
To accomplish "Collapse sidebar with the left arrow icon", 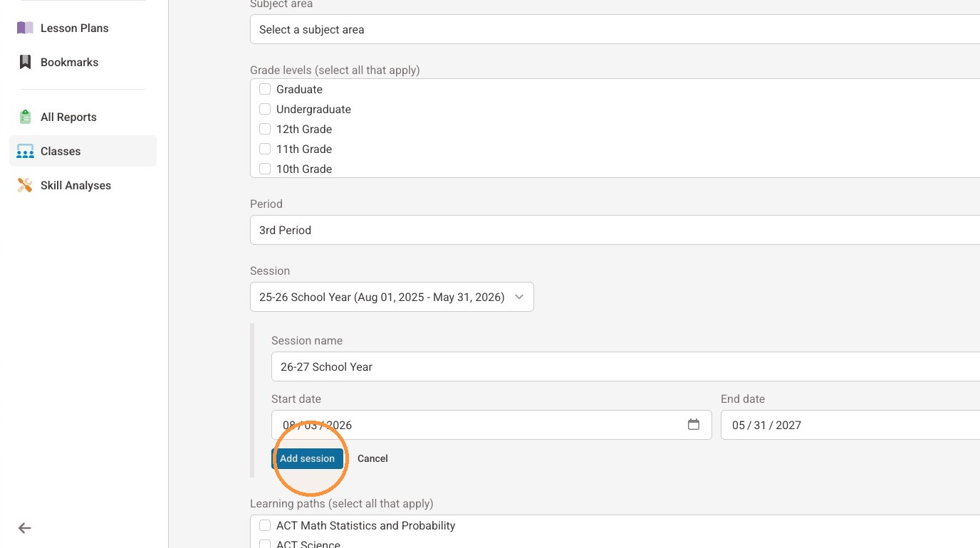I will 25,528.
